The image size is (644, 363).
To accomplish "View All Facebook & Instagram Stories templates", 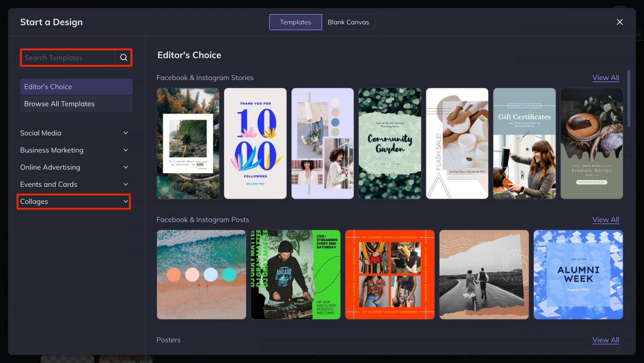I will point(606,77).
